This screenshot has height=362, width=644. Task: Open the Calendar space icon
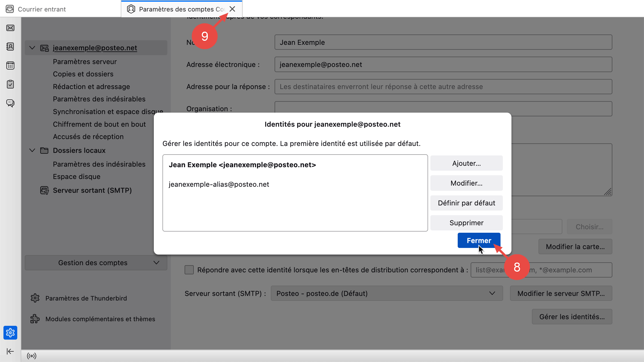10,66
